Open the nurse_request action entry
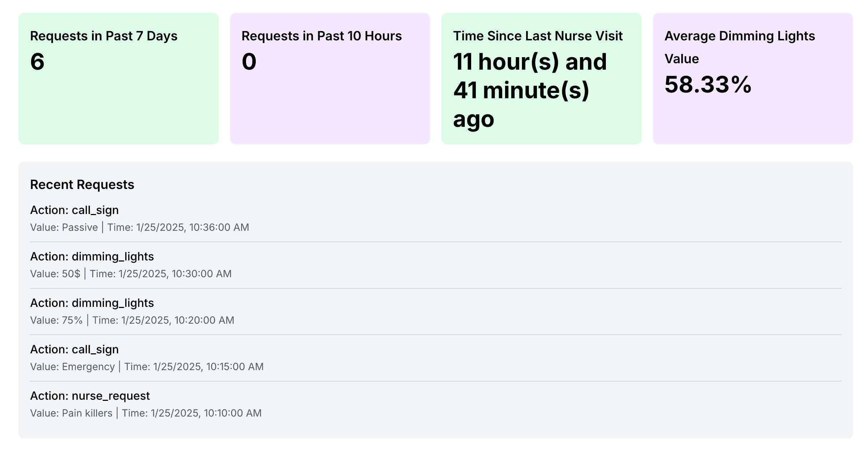Screen dimensions: 868x453 pos(90,396)
